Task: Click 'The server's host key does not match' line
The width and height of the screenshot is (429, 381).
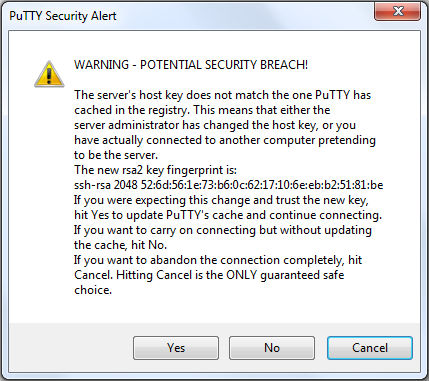Action: pyautogui.click(x=222, y=95)
